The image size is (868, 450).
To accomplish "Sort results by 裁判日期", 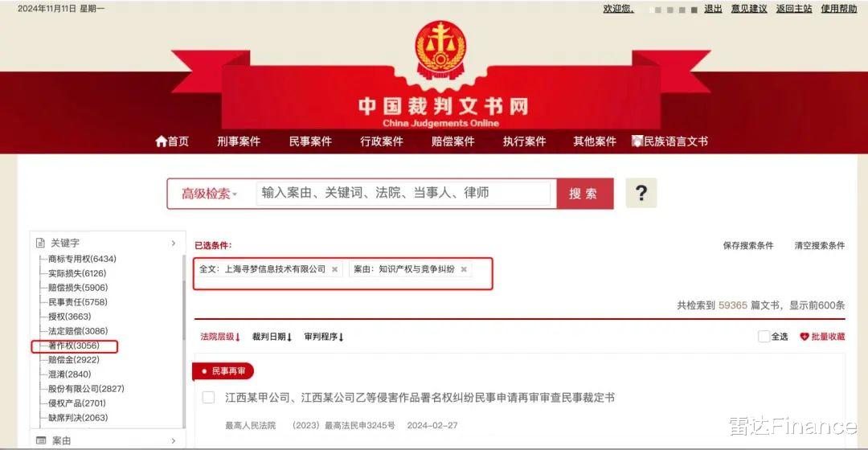I will click(x=272, y=337).
